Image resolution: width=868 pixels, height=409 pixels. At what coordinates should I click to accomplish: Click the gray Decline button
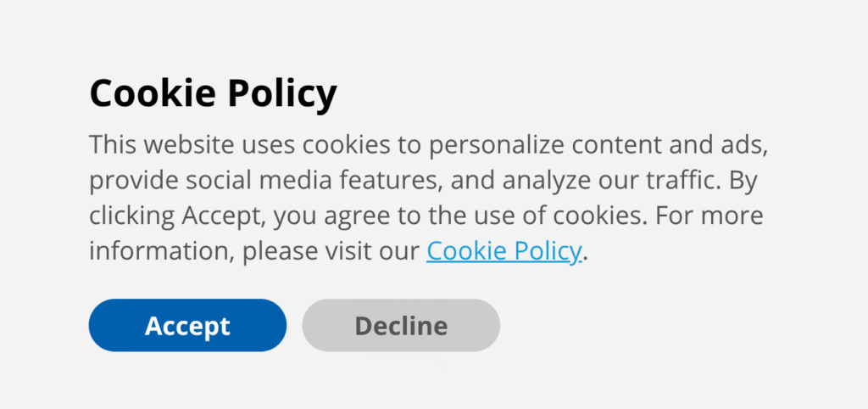[x=401, y=325]
